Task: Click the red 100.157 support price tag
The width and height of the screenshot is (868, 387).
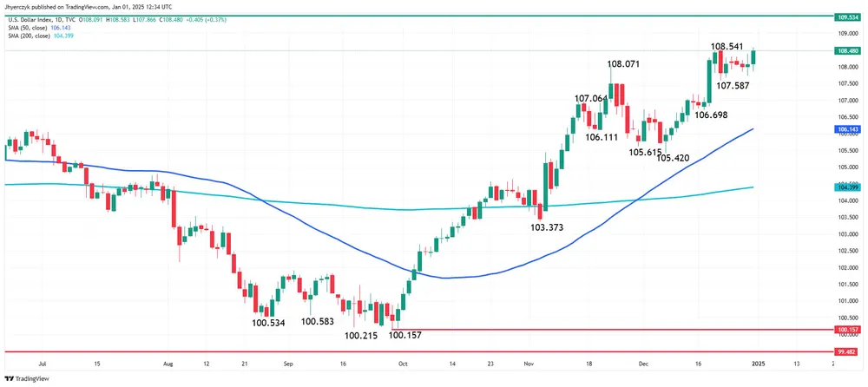Action: click(x=847, y=330)
